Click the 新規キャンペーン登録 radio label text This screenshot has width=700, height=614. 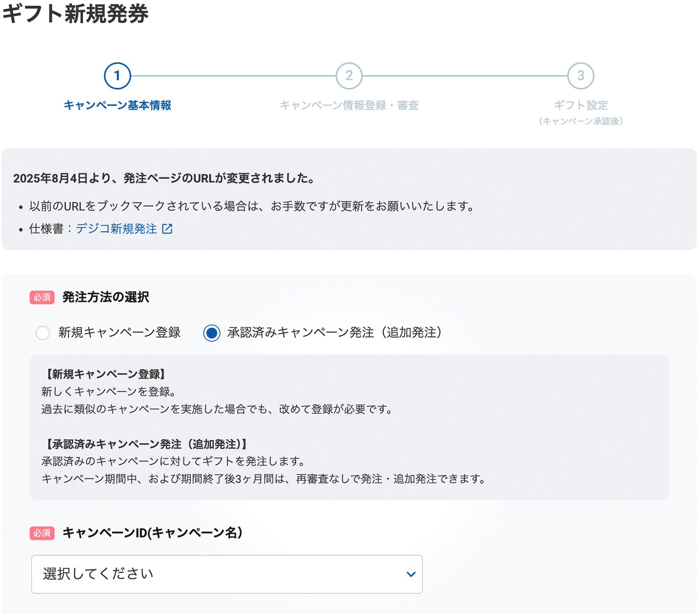tap(119, 333)
